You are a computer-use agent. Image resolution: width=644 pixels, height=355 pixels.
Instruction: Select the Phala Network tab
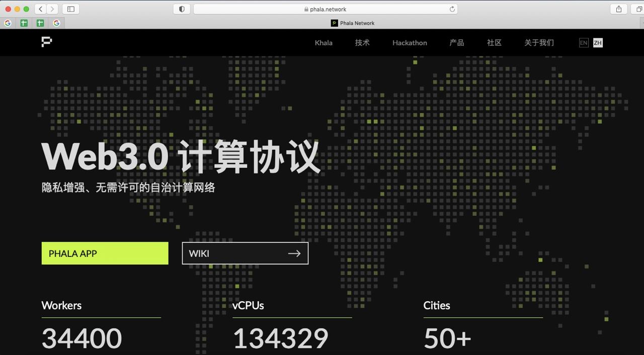pos(352,23)
